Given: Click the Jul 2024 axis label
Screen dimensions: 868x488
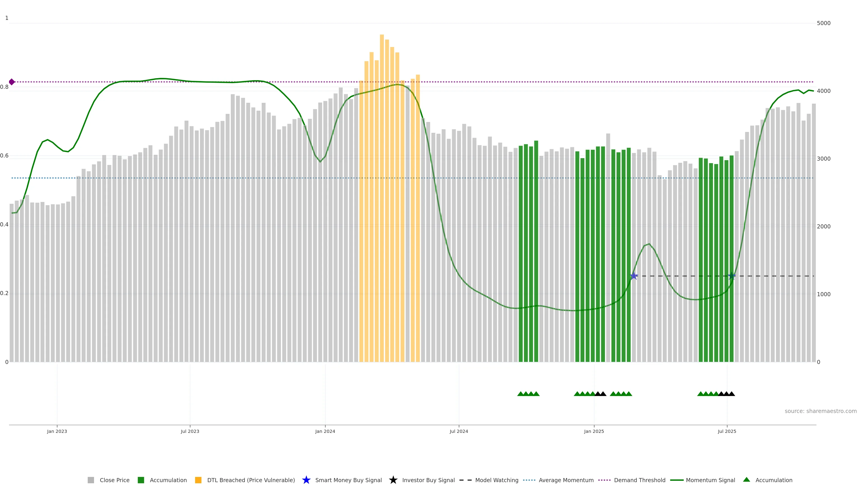Looking at the screenshot, I should (459, 431).
